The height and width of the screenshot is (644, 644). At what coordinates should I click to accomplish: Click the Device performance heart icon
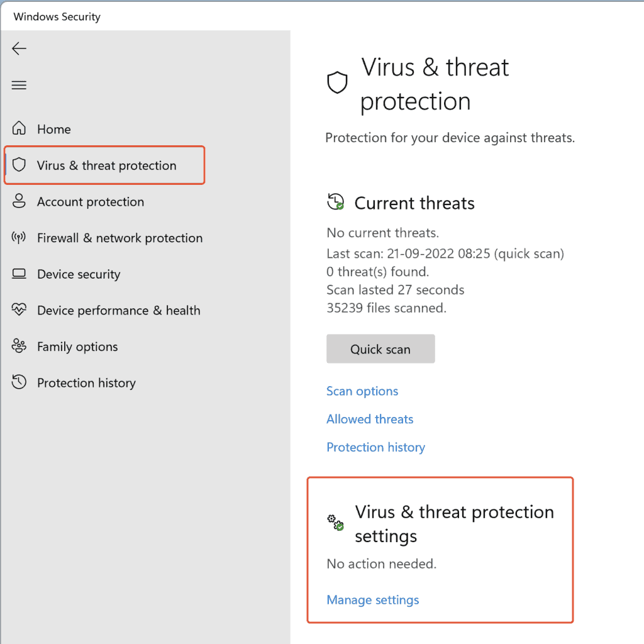coord(19,309)
